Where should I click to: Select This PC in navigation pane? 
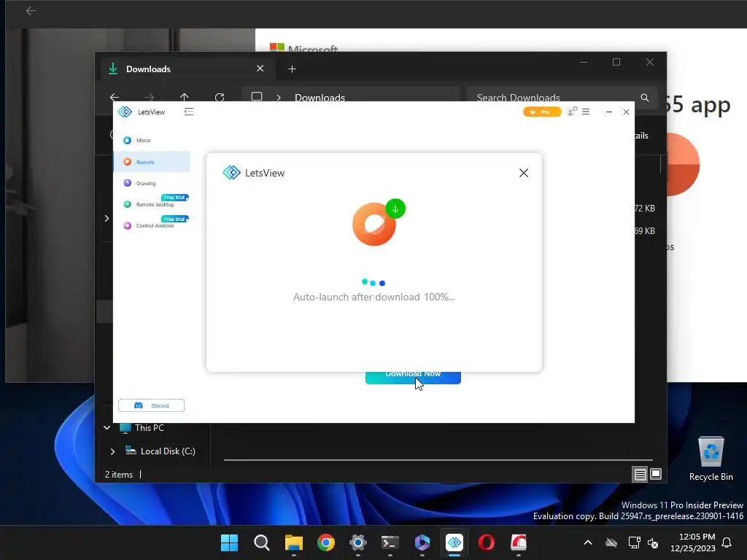click(x=149, y=427)
